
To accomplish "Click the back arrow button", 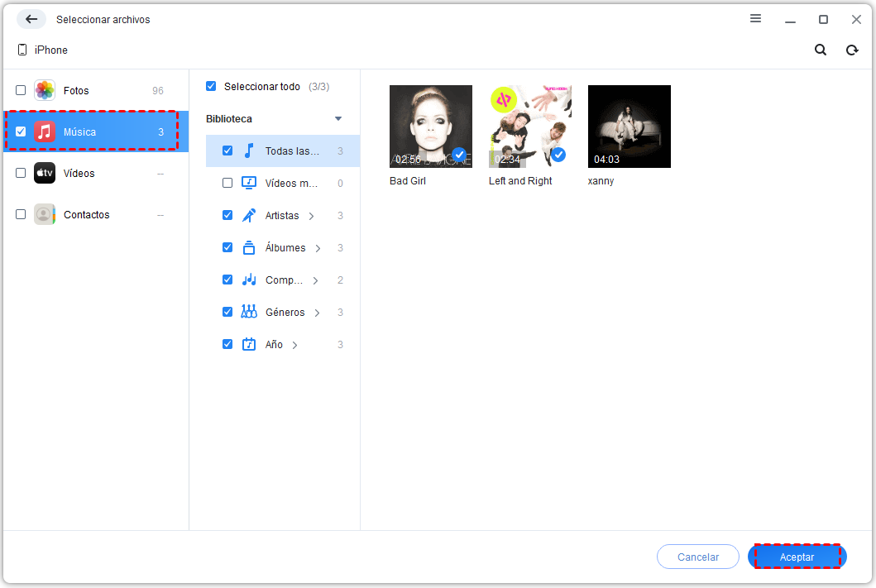I will tap(31, 19).
